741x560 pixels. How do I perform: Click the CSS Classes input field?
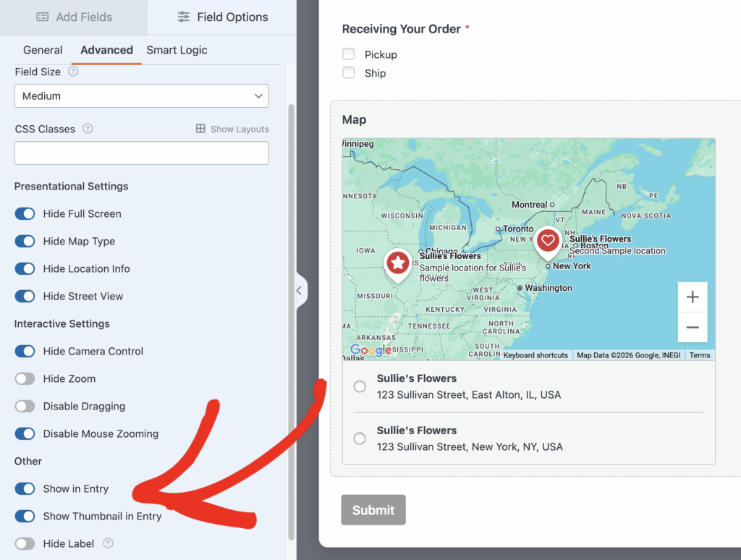click(142, 153)
